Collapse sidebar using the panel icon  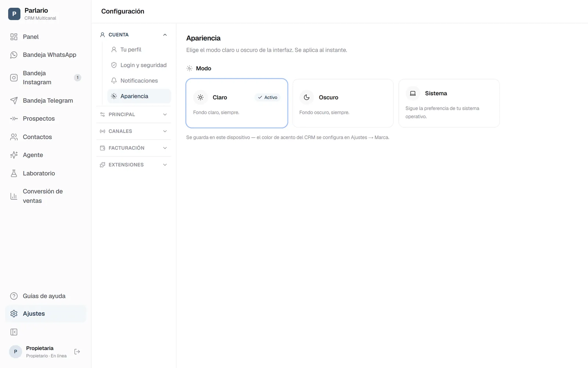tap(14, 332)
